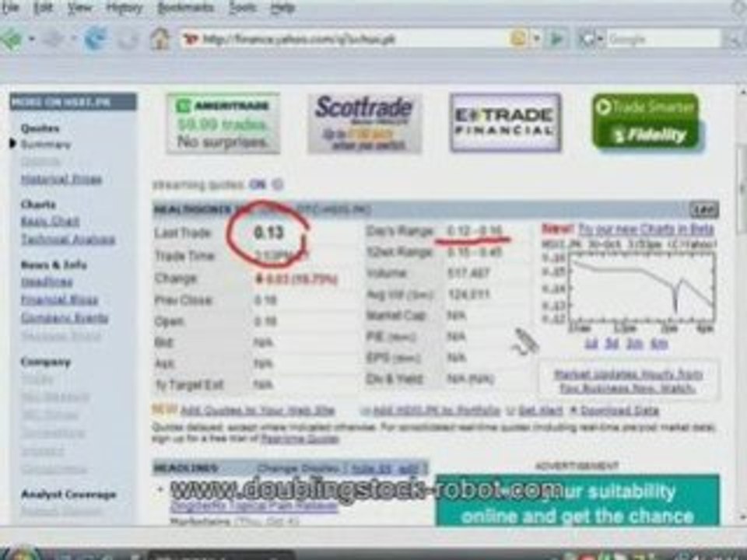The width and height of the screenshot is (747, 560).
Task: Click the Volume value 517,467
Action: pos(468,273)
